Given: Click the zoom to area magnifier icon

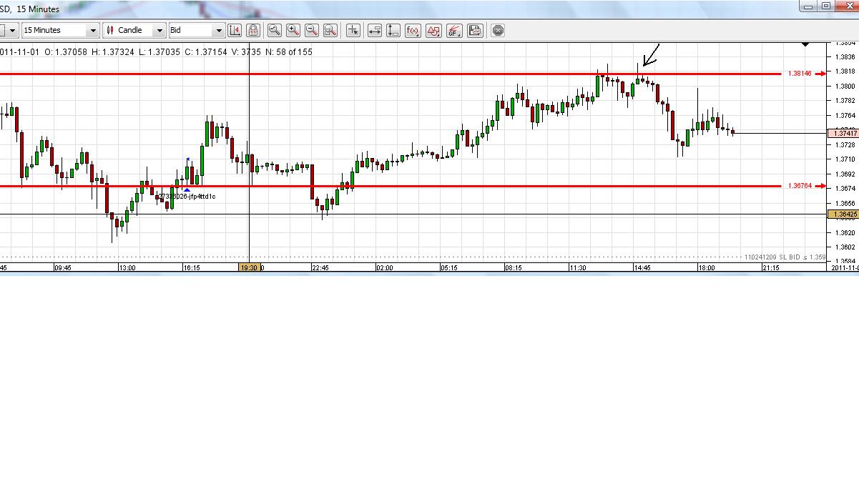Looking at the screenshot, I should 274,30.
